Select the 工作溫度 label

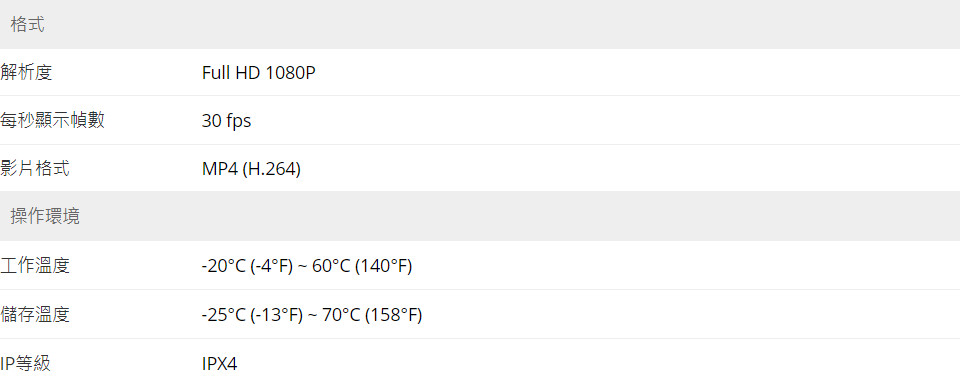tap(35, 266)
